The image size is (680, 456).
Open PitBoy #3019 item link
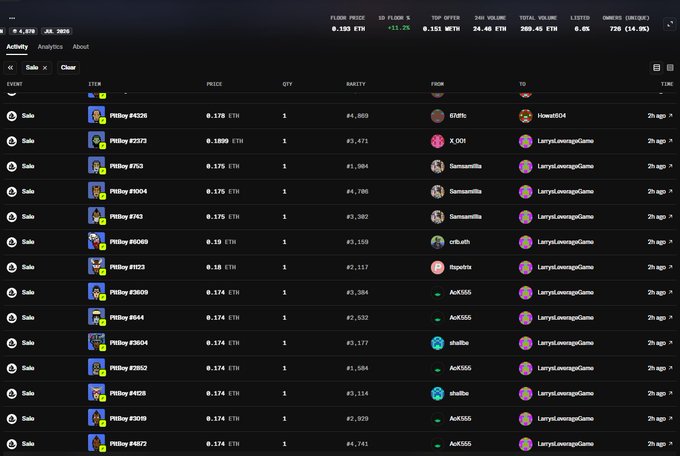pos(128,418)
